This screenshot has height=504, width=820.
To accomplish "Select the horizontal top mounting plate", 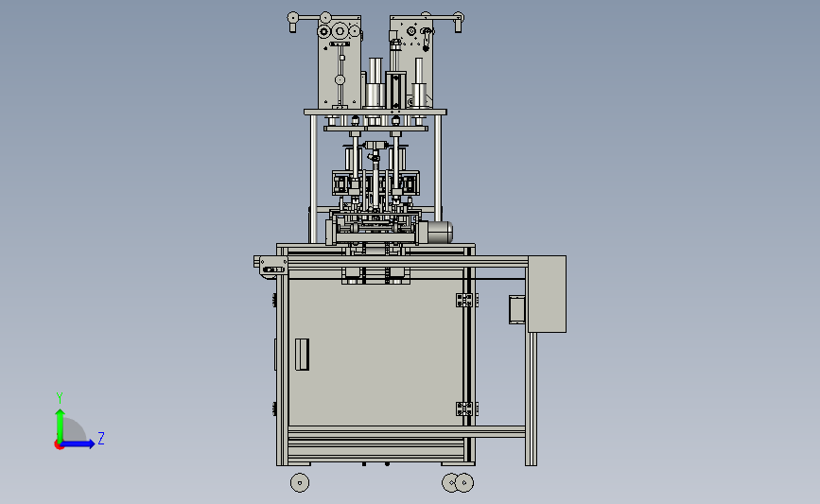I will 375,112.
